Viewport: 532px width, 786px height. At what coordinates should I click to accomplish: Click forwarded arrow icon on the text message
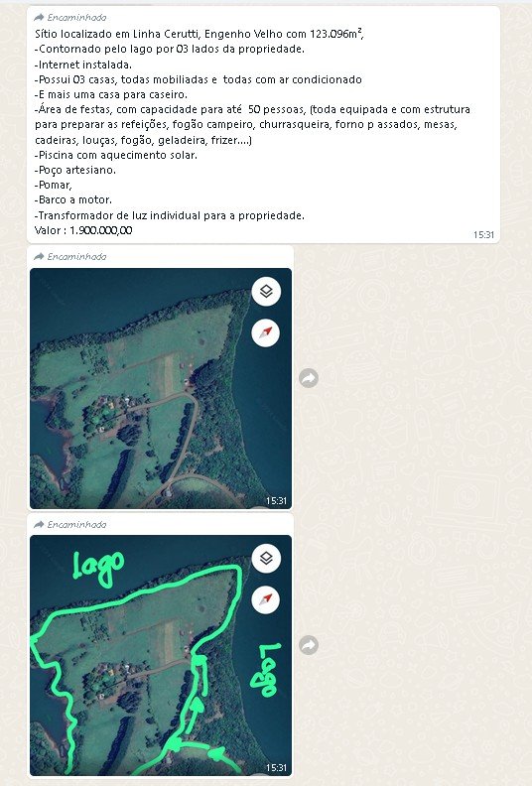click(x=39, y=18)
